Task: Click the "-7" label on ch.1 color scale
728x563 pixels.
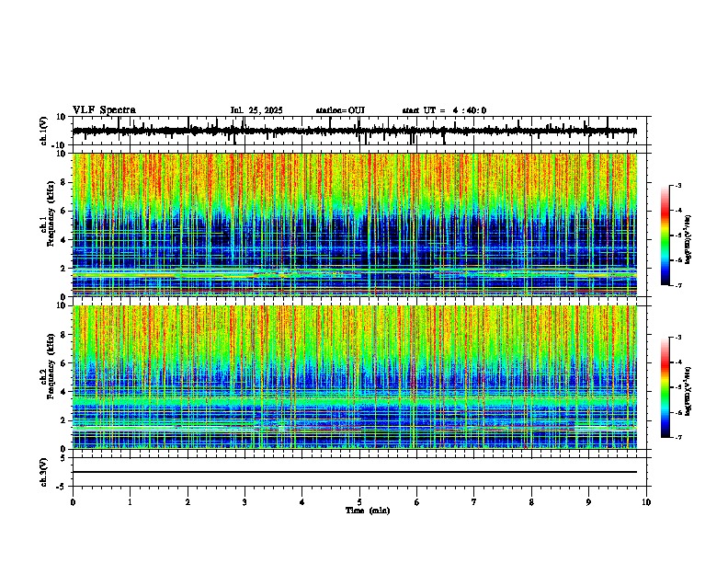Action: click(678, 285)
